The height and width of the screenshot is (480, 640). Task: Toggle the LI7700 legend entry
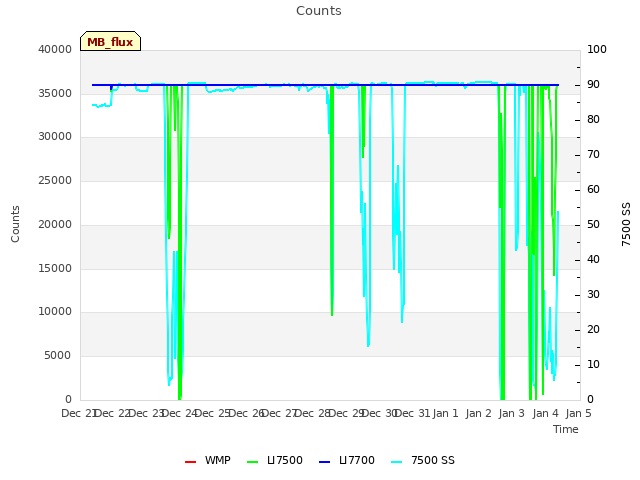coord(347,460)
